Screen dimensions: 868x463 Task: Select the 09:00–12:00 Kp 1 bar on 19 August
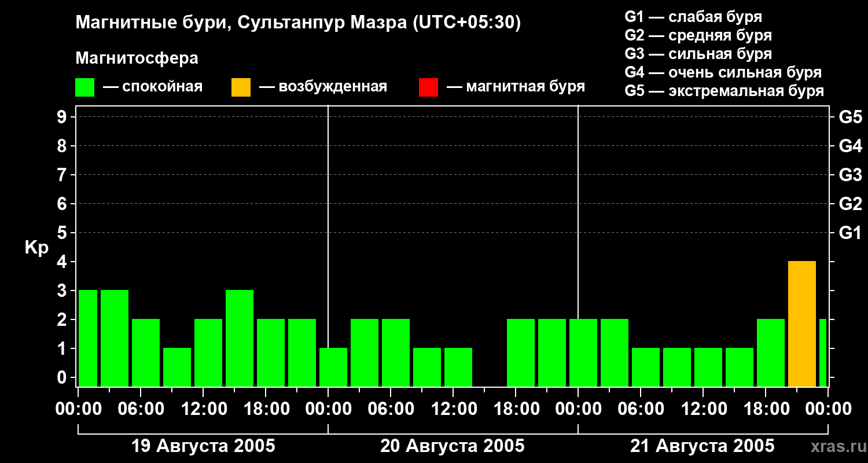tap(177, 367)
